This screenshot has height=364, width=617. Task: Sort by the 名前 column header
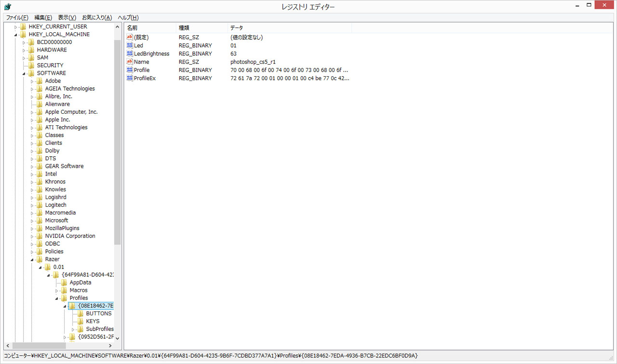click(150, 28)
